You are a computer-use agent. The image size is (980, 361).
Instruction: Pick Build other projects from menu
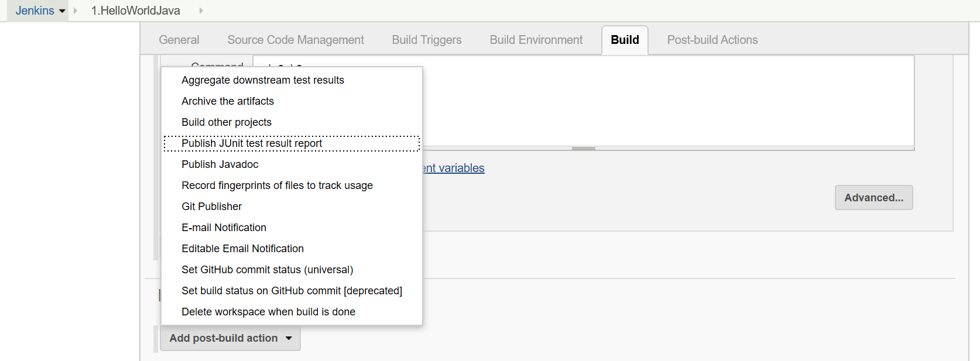(227, 122)
